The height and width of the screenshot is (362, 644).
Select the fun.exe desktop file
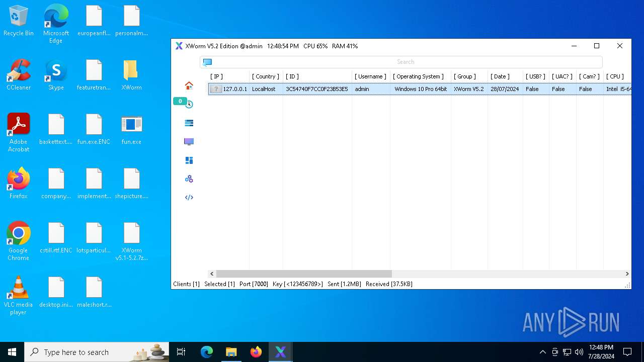pos(131,130)
